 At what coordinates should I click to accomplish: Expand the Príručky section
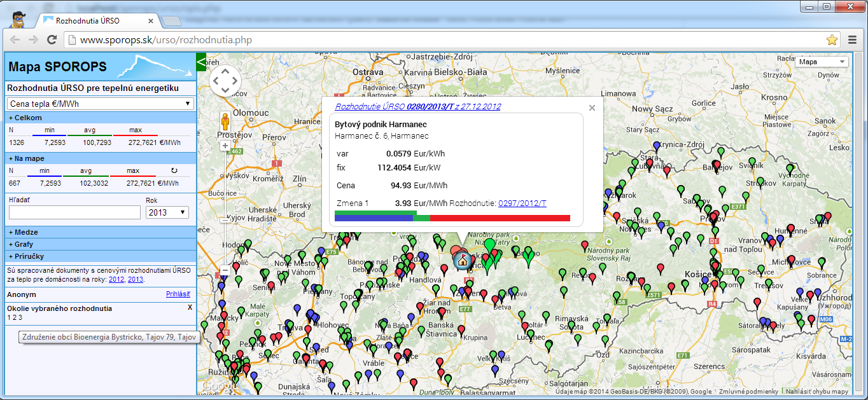point(100,256)
